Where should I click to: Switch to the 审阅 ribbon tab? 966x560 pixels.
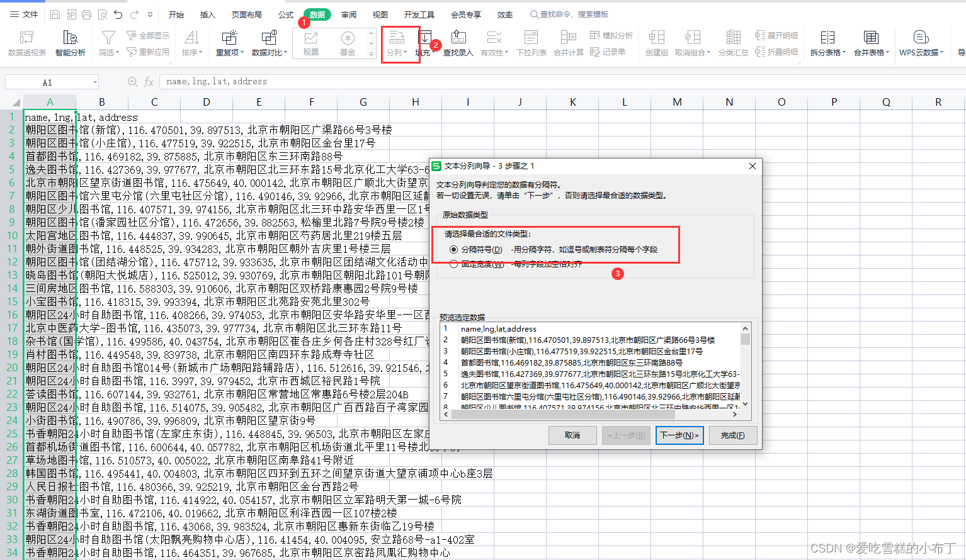pos(349,14)
